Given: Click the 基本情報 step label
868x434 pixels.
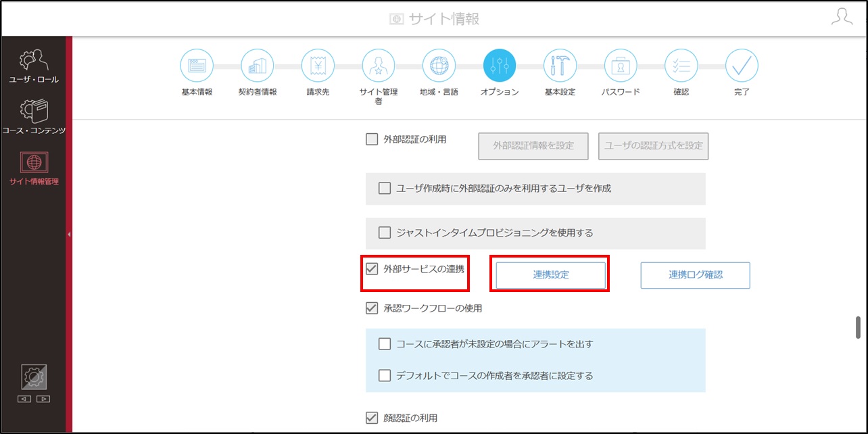Looking at the screenshot, I should 197,92.
